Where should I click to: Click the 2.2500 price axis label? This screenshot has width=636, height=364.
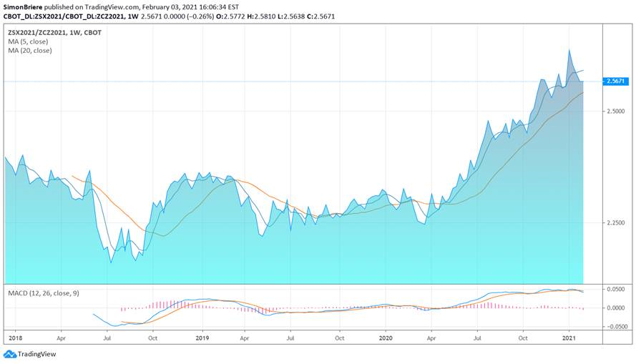(617, 223)
